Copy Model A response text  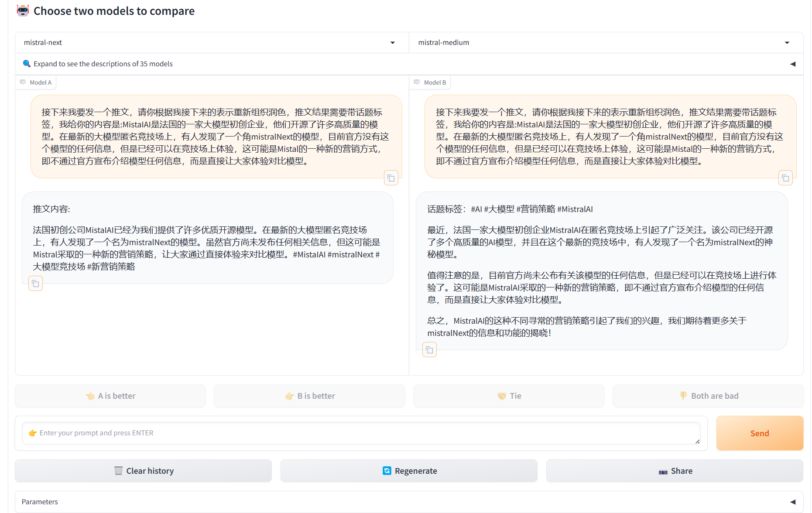pos(35,284)
